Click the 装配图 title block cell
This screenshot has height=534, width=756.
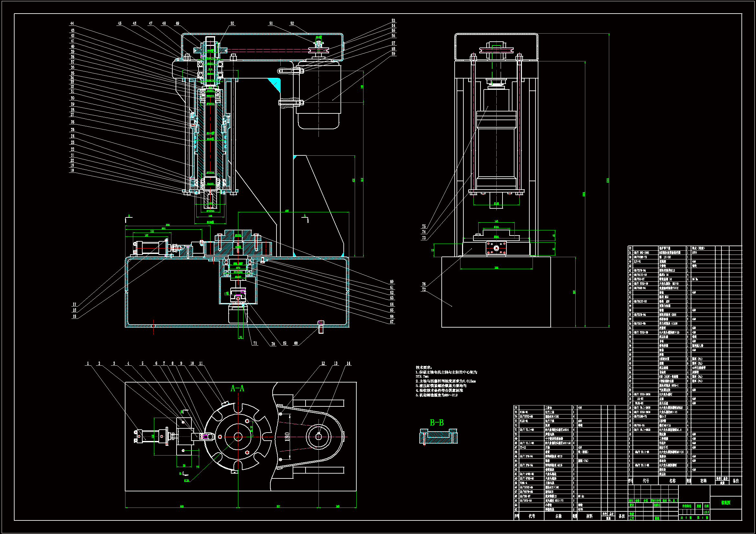726,503
